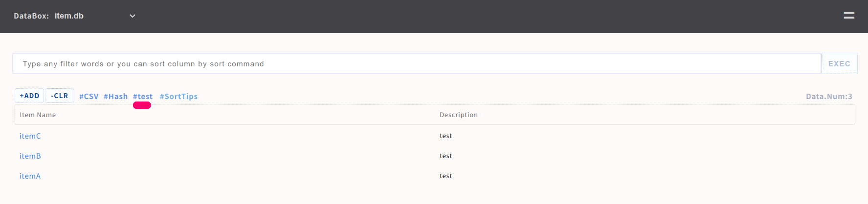
Task: Select the itemB description cell 'test'
Action: click(446, 156)
